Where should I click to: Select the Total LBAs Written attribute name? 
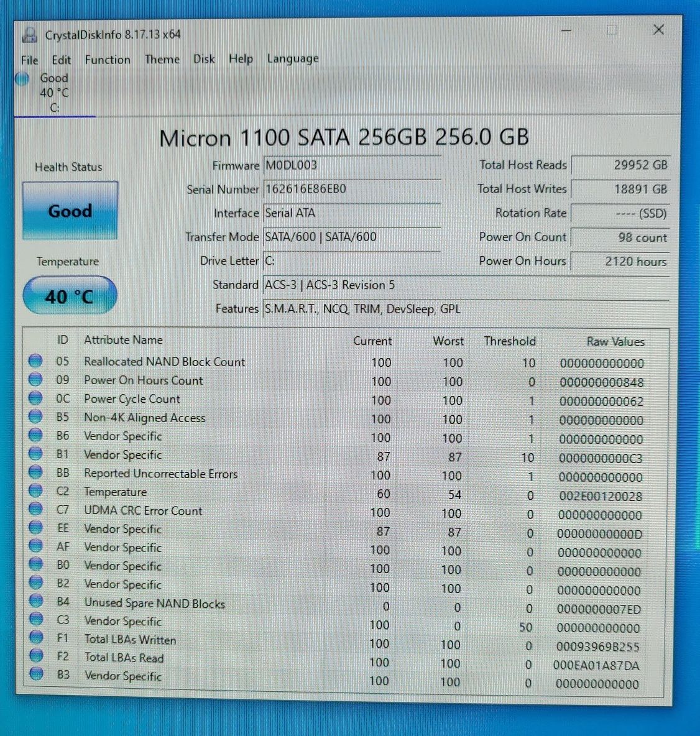click(x=131, y=640)
